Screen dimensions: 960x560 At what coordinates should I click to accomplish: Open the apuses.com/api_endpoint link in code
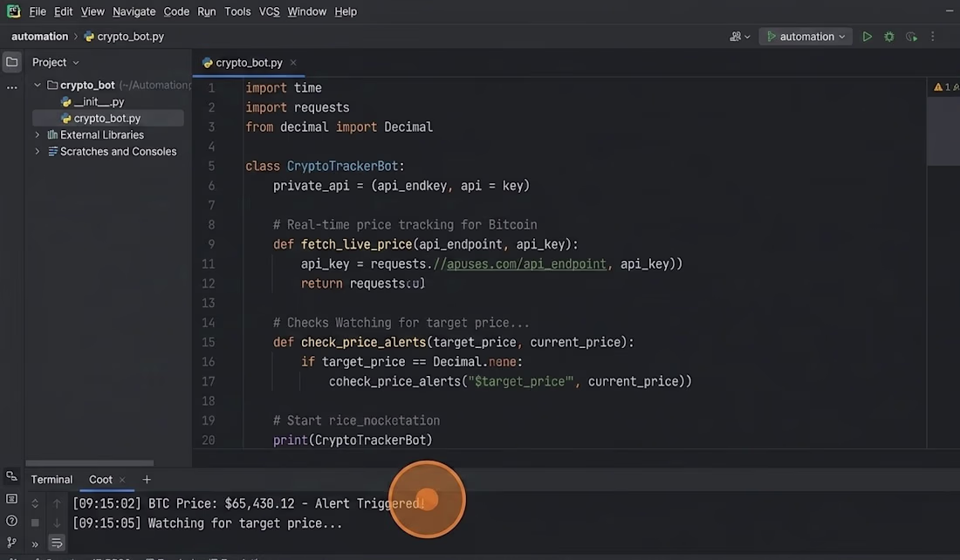tap(526, 263)
